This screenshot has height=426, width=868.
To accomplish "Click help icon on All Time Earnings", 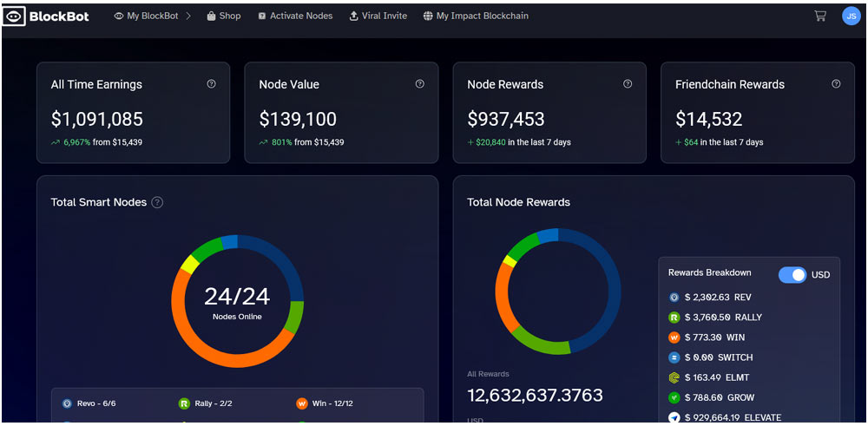I will coord(211,84).
